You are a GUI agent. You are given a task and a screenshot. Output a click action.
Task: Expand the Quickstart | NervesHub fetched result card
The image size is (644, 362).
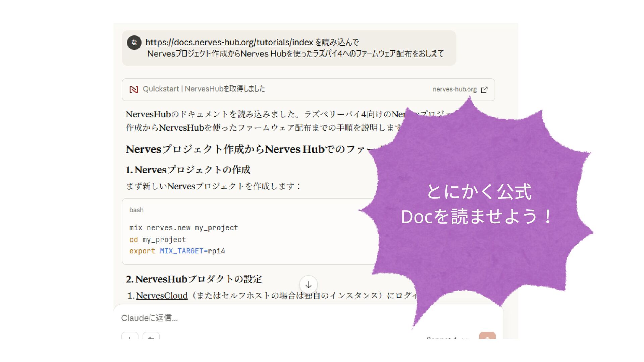pos(268,89)
